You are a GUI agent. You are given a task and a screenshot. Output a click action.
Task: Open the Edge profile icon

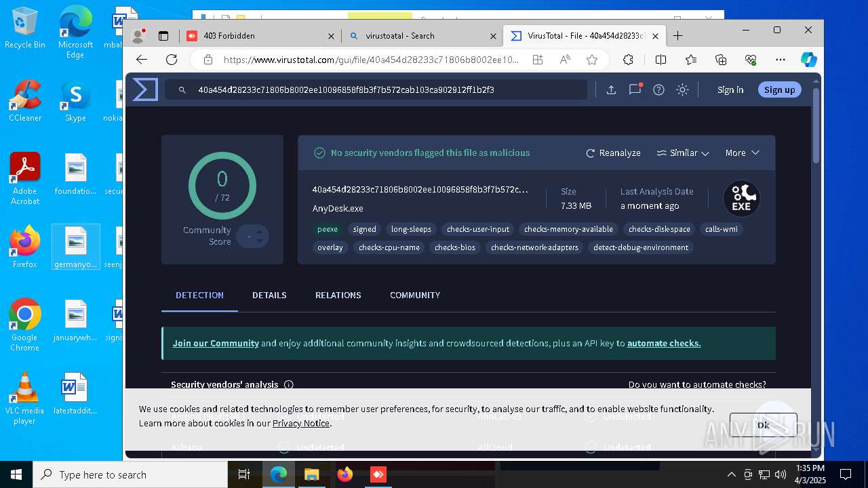138,36
